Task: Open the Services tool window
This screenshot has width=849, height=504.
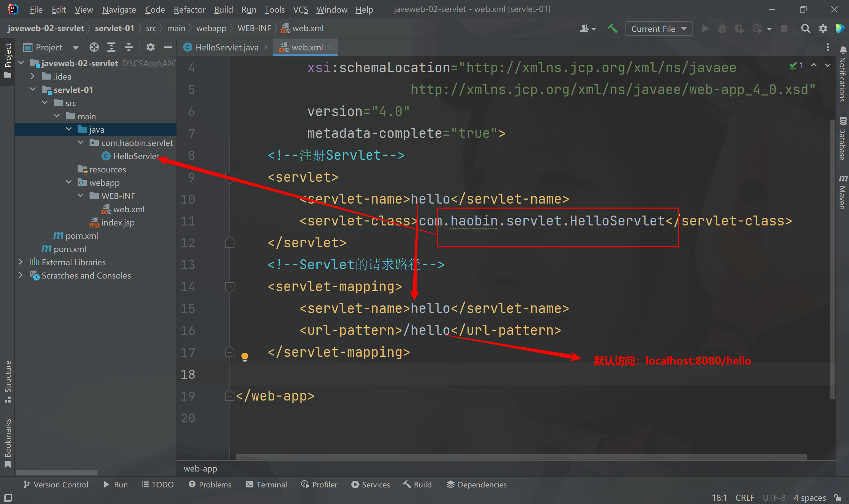Action: tap(370, 484)
